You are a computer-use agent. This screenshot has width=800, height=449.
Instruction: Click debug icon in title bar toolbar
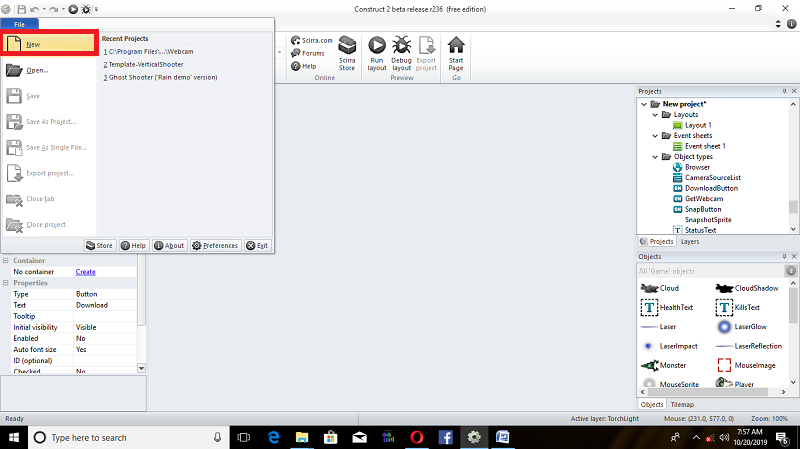86,9
